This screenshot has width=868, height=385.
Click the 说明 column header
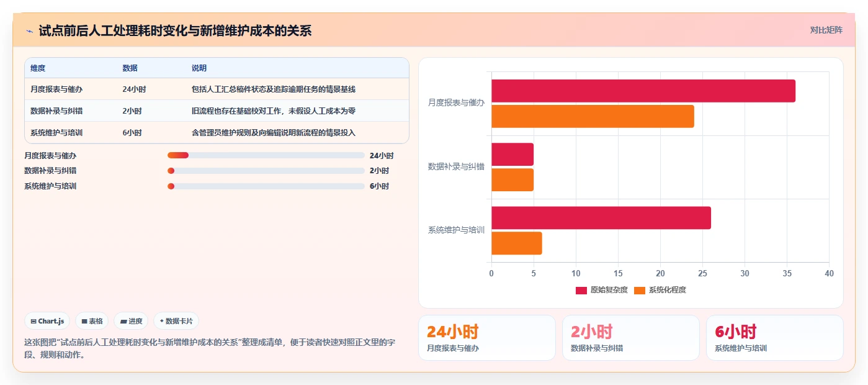199,68
